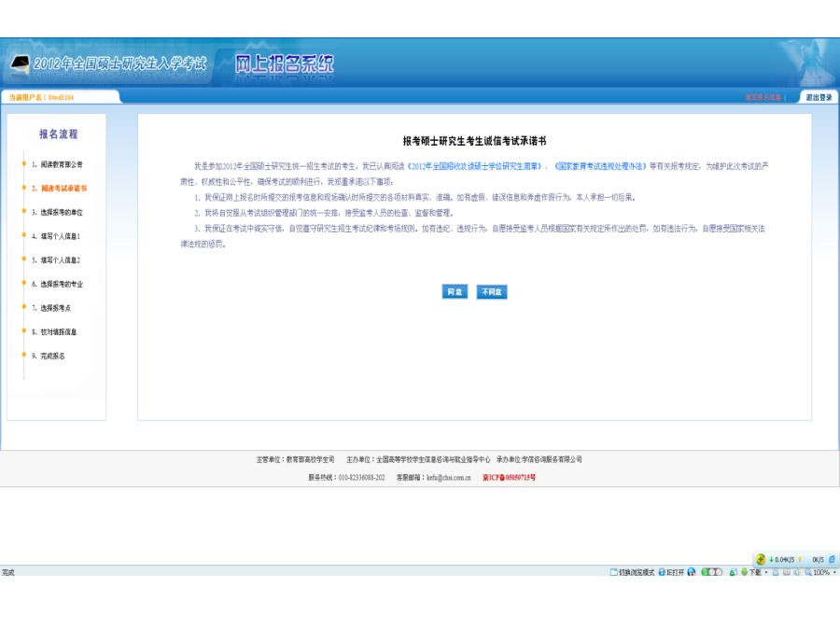The image size is (840, 630).
Task: Click the heading 报考硕士研究生考生诚信考试承诺书
Action: [475, 141]
